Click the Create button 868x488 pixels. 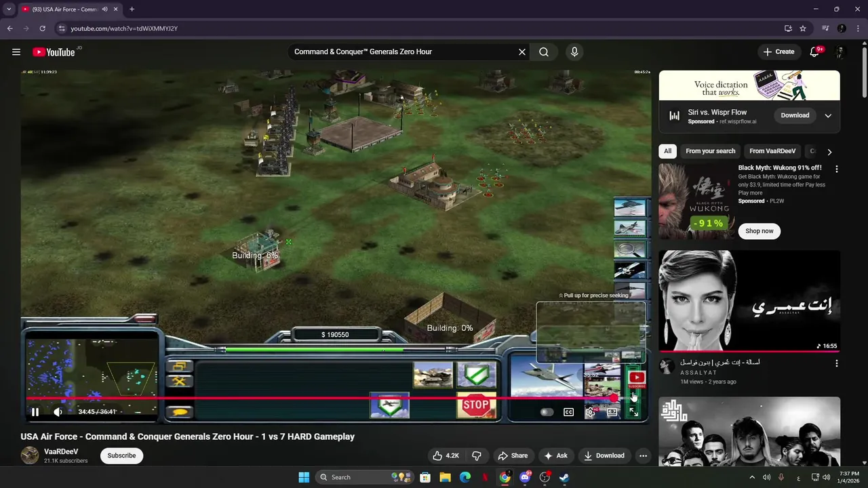click(778, 52)
